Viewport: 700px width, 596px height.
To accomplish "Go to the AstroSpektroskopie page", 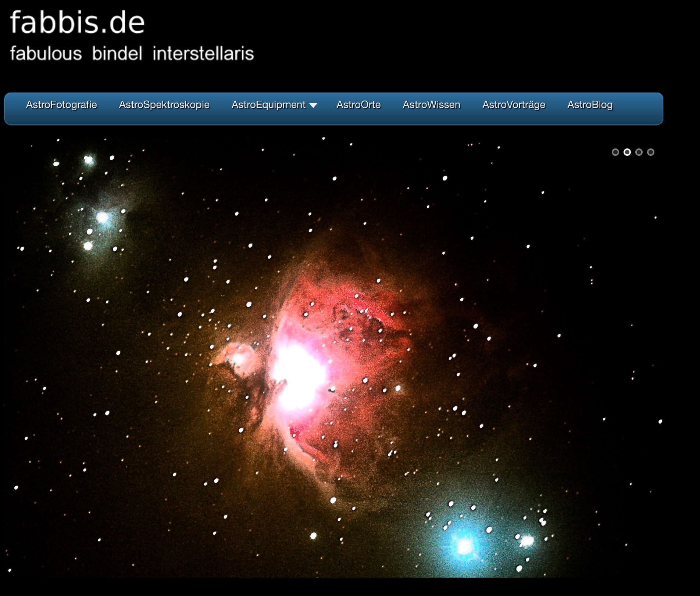I will pyautogui.click(x=164, y=105).
